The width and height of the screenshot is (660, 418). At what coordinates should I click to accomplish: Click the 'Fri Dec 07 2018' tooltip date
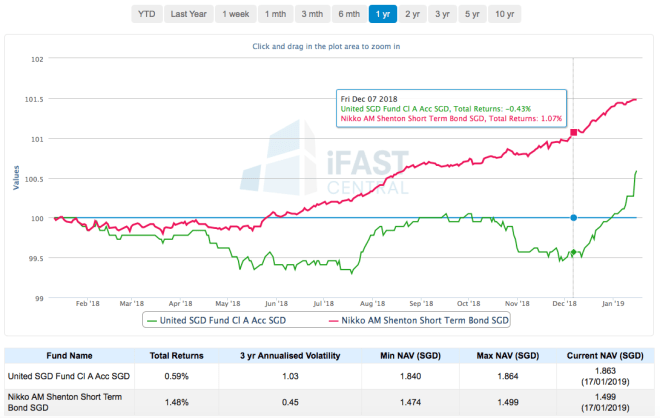tap(369, 99)
